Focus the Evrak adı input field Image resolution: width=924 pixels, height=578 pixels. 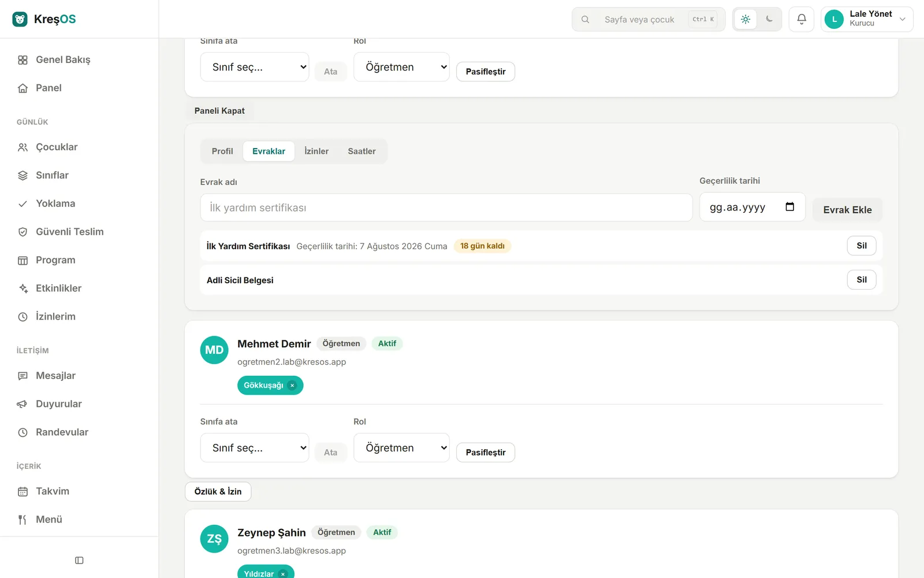tap(446, 208)
